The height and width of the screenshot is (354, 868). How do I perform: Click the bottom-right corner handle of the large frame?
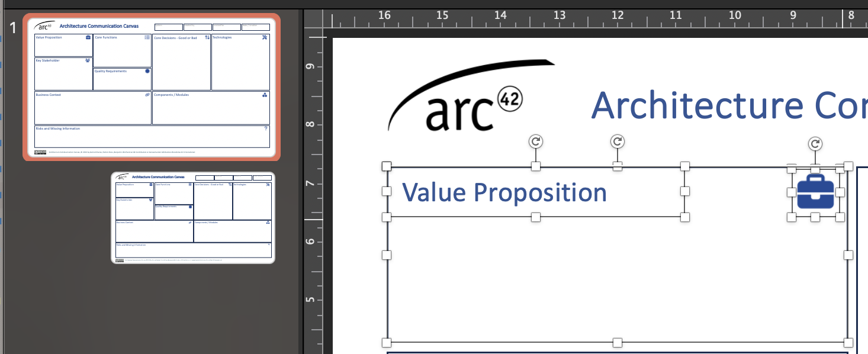(x=848, y=343)
